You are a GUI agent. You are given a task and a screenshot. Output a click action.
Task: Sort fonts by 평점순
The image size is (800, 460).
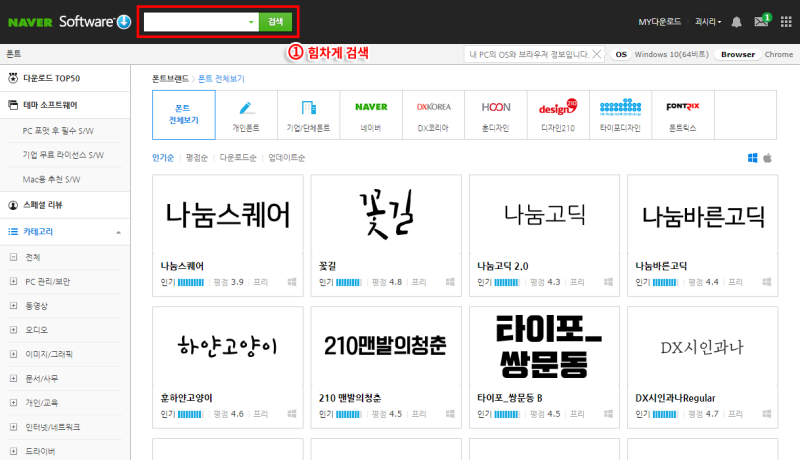(196, 158)
